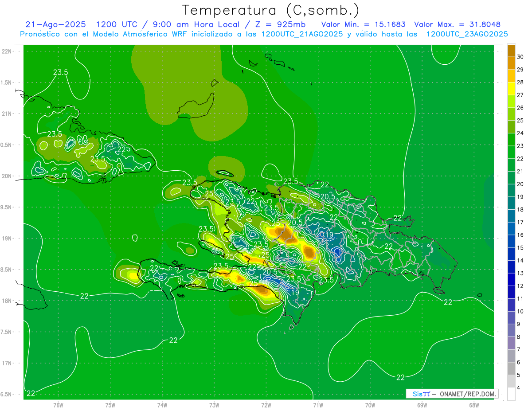Click the colorbar scale label '7'
The image size is (532, 411).
(x=519, y=349)
